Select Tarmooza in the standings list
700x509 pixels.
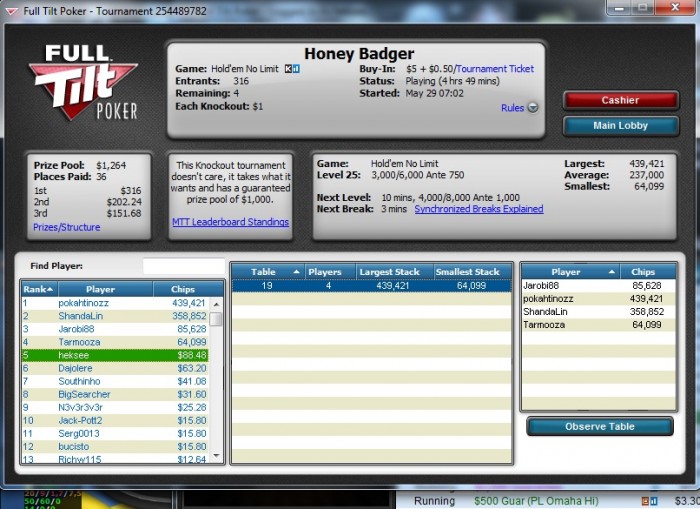(x=115, y=342)
